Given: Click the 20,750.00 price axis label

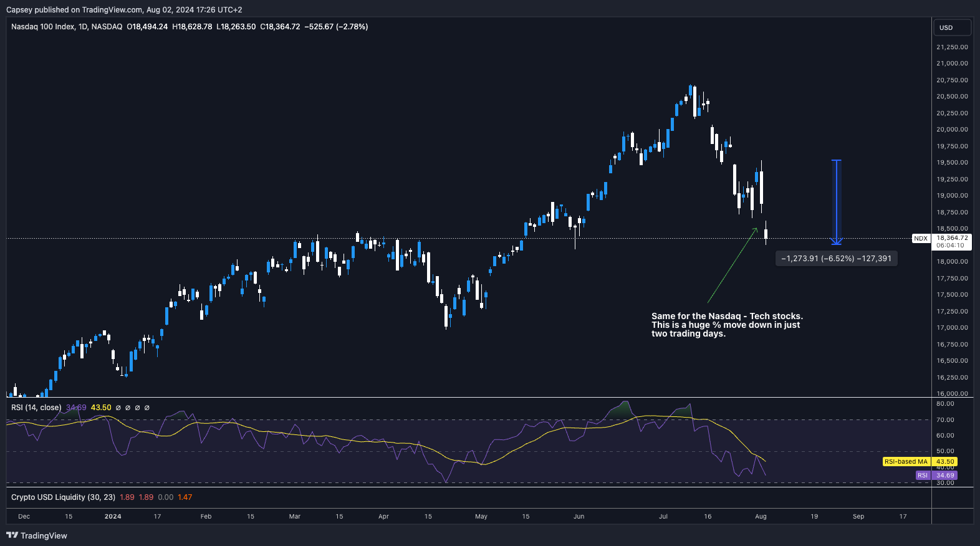Looking at the screenshot, I should 952,80.
